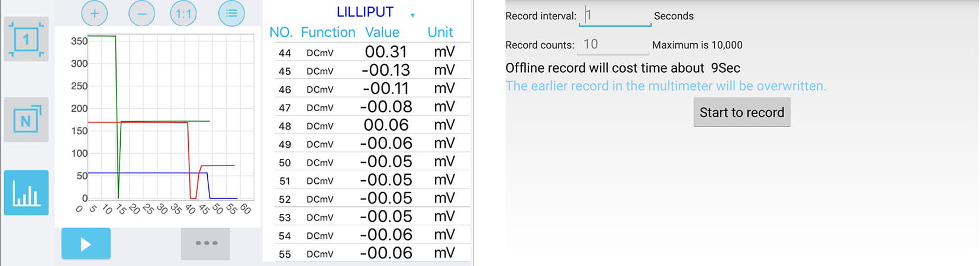Reset chart scale with 1:1 icon

point(183,13)
